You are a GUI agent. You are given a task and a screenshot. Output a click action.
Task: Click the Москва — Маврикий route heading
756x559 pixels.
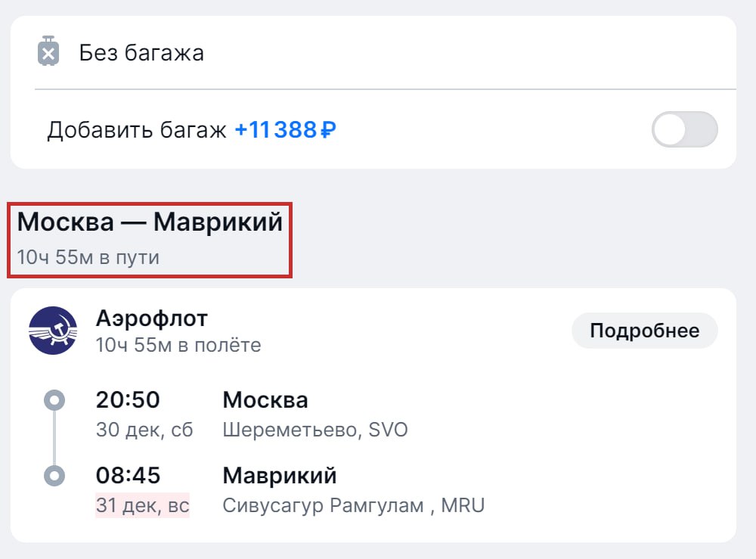pyautogui.click(x=150, y=222)
